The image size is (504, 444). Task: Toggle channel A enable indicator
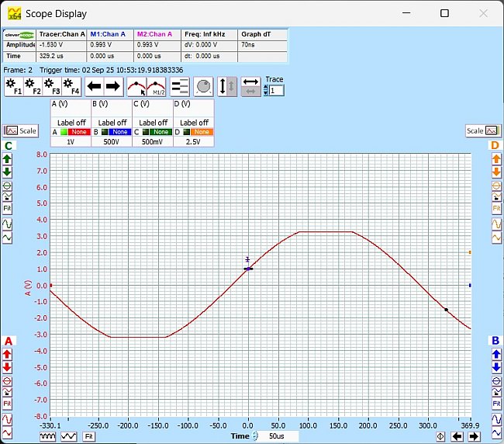(x=64, y=132)
